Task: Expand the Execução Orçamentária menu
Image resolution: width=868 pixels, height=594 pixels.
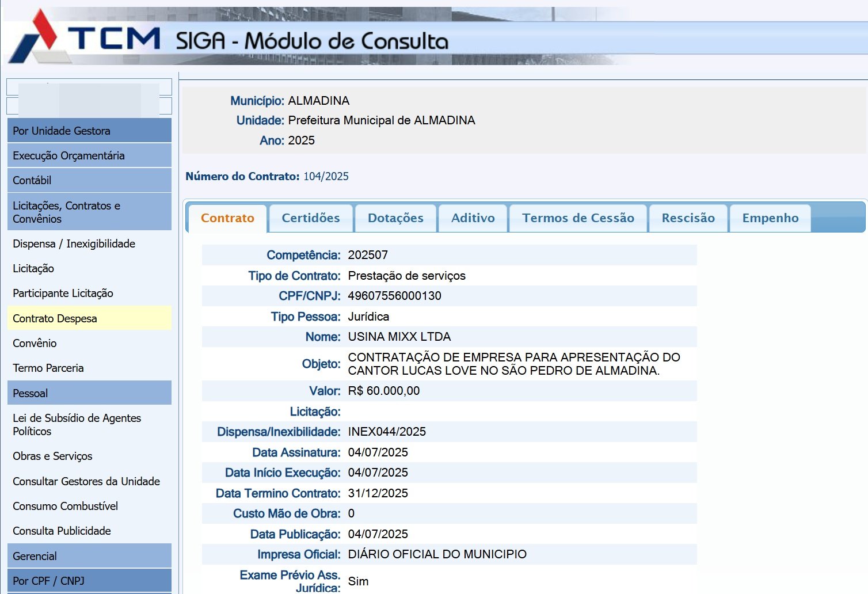Action: click(x=89, y=155)
